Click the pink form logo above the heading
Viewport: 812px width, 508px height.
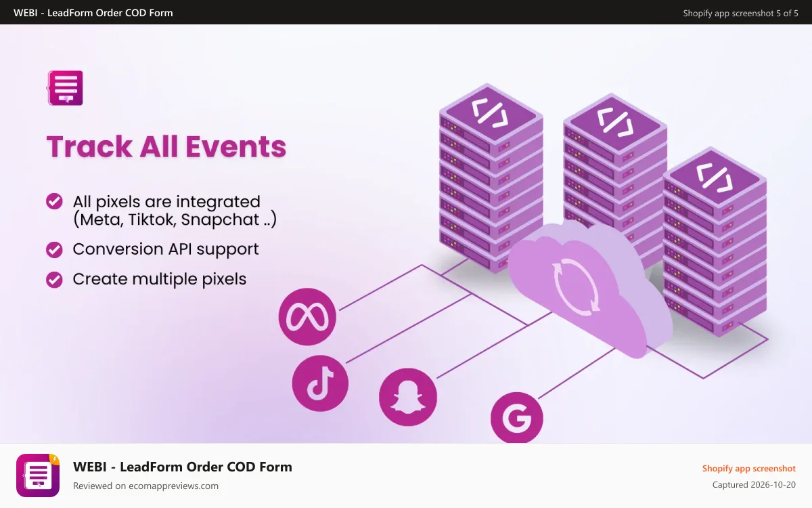point(65,88)
